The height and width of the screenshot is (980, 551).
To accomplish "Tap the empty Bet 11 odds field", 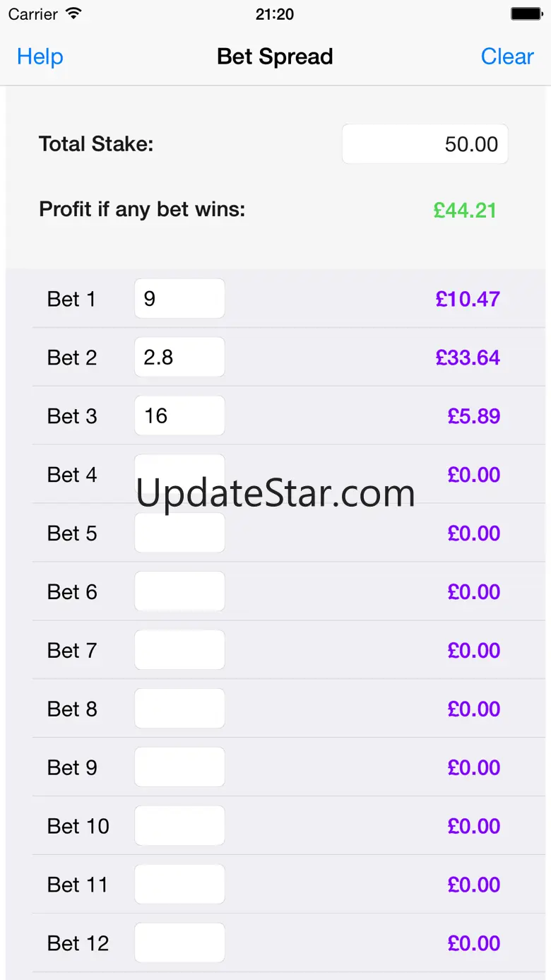I will point(179,885).
